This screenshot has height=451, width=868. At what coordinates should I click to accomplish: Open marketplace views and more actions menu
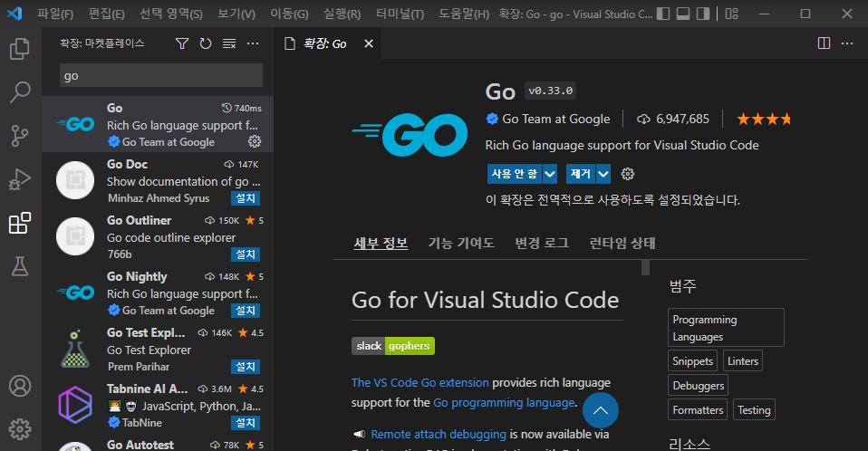point(253,43)
